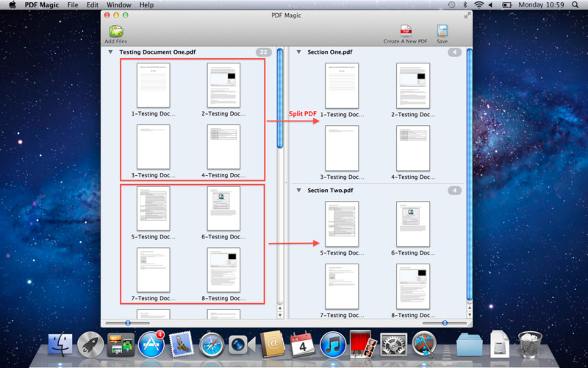This screenshot has width=588, height=368.
Task: Open Spotlight search magnifier icon
Action: coord(576,5)
